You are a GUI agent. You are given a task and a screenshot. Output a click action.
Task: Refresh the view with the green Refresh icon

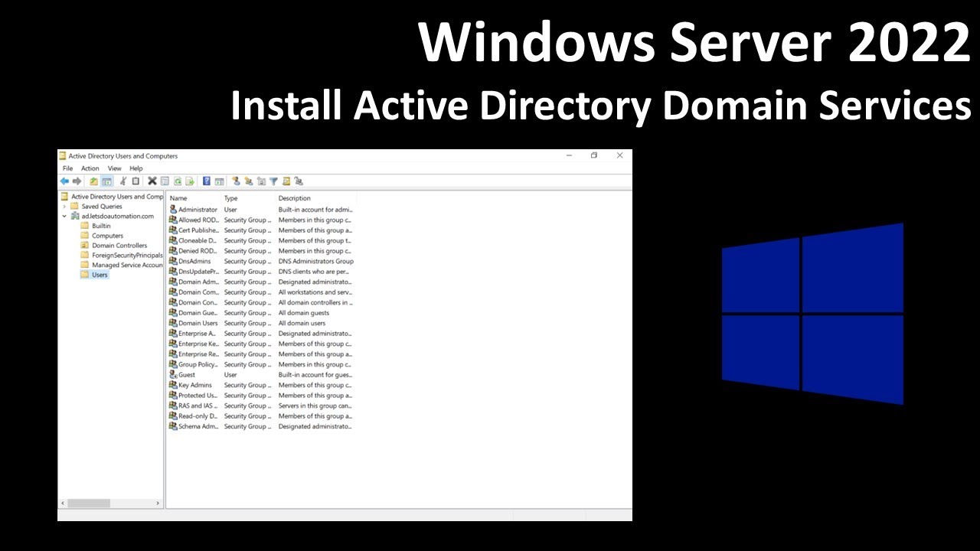tap(177, 181)
